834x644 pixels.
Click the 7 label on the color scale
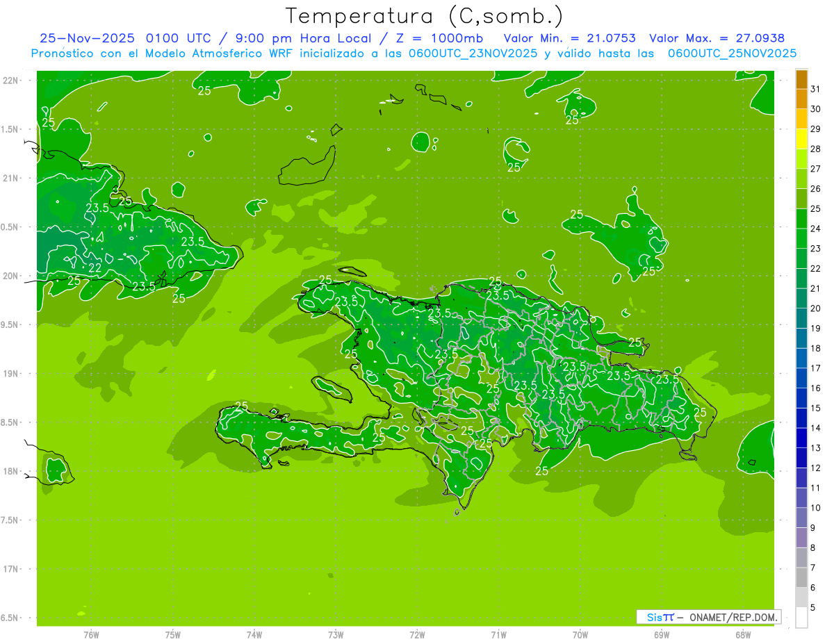pyautogui.click(x=813, y=568)
